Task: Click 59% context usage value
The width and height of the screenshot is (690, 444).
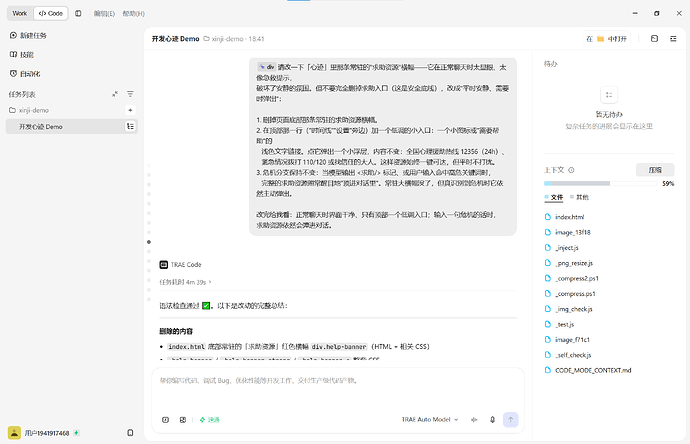Action: pos(668,183)
